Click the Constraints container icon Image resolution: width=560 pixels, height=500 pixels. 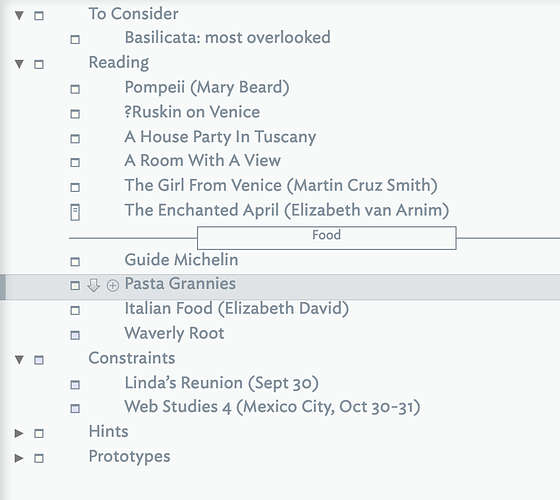[39, 360]
